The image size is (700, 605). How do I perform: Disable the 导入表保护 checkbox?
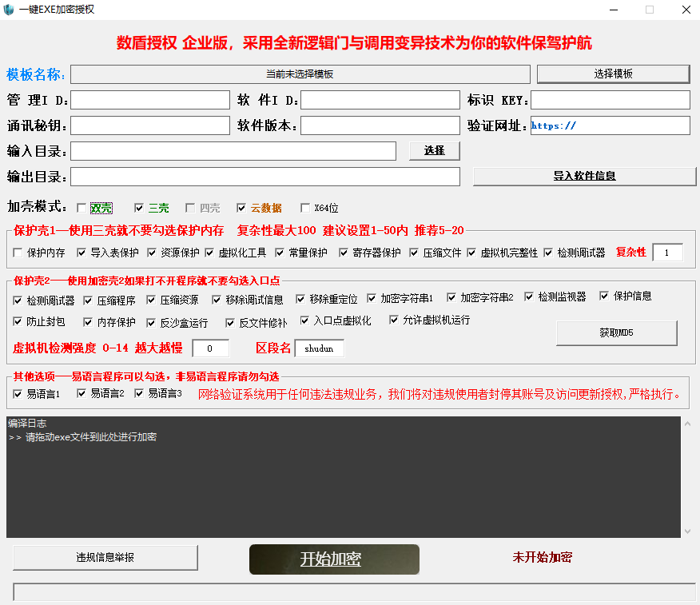80,252
